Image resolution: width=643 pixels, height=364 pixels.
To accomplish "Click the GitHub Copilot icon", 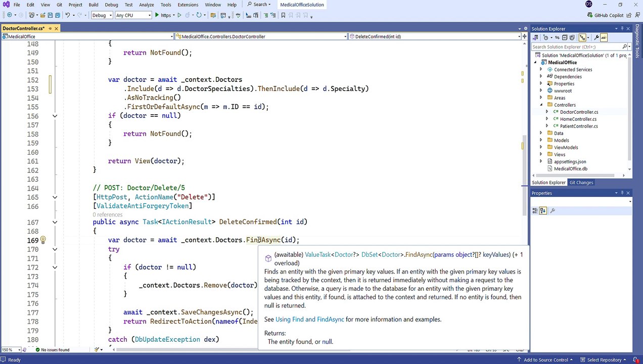I will point(589,15).
